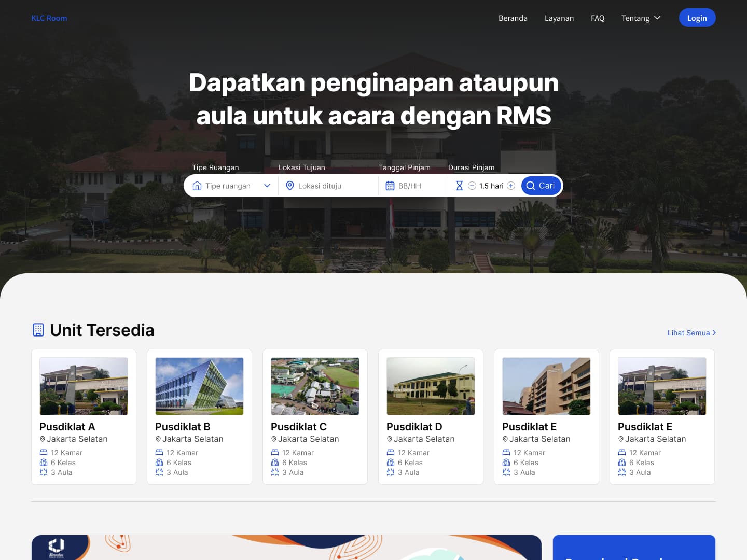The height and width of the screenshot is (560, 747).
Task: Expand the Tentang menu chevron
Action: point(656,18)
